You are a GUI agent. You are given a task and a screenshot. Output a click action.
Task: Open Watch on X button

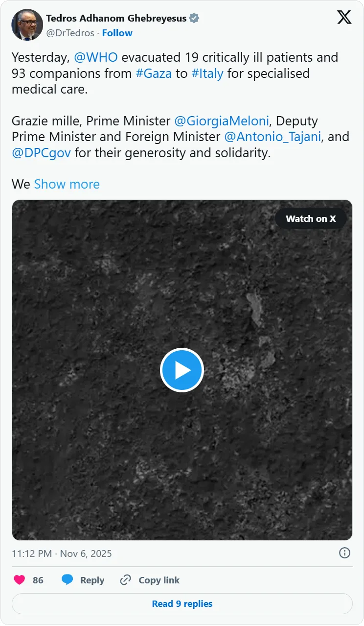click(311, 219)
